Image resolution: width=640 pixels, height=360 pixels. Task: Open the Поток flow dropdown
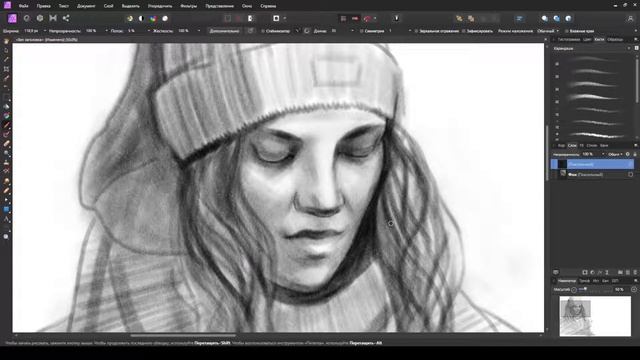pos(148,31)
